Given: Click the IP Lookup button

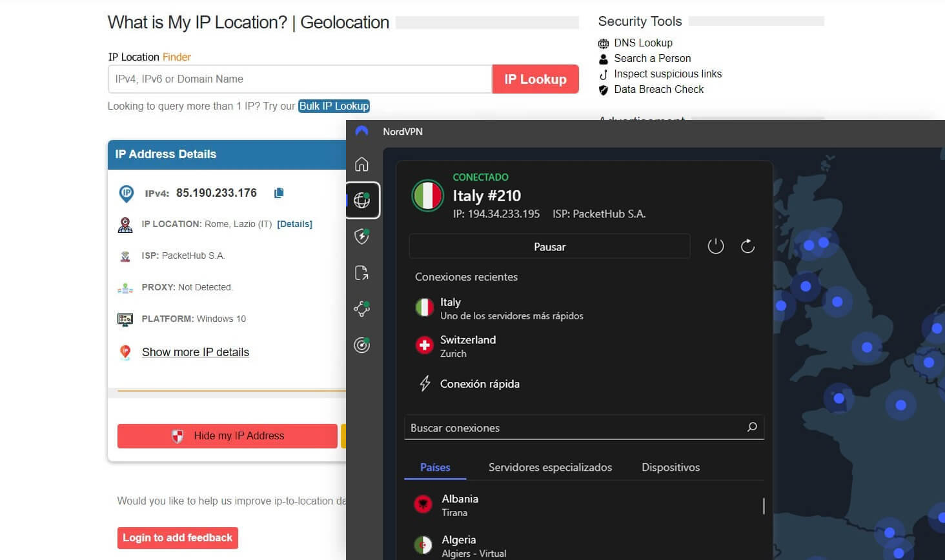Looking at the screenshot, I should pyautogui.click(x=535, y=79).
